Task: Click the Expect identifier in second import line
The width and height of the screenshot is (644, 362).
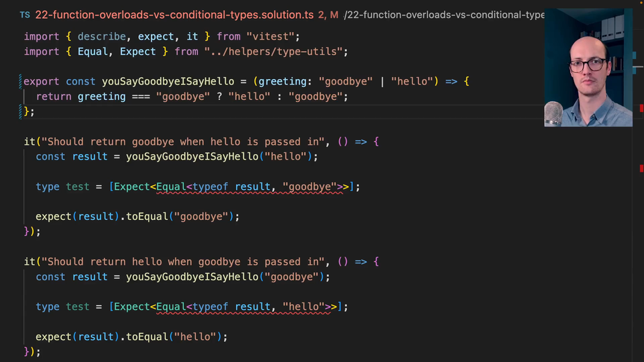Action: (x=138, y=52)
